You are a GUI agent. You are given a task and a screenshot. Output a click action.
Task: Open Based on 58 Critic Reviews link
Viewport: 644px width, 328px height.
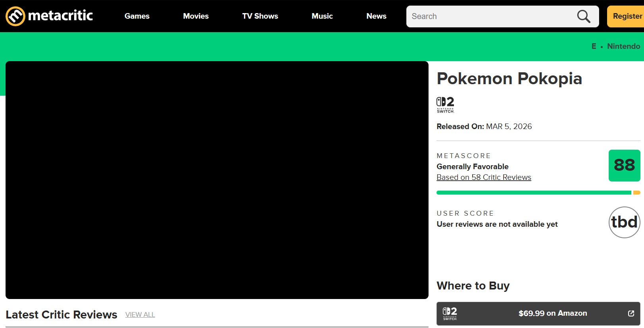tap(484, 178)
